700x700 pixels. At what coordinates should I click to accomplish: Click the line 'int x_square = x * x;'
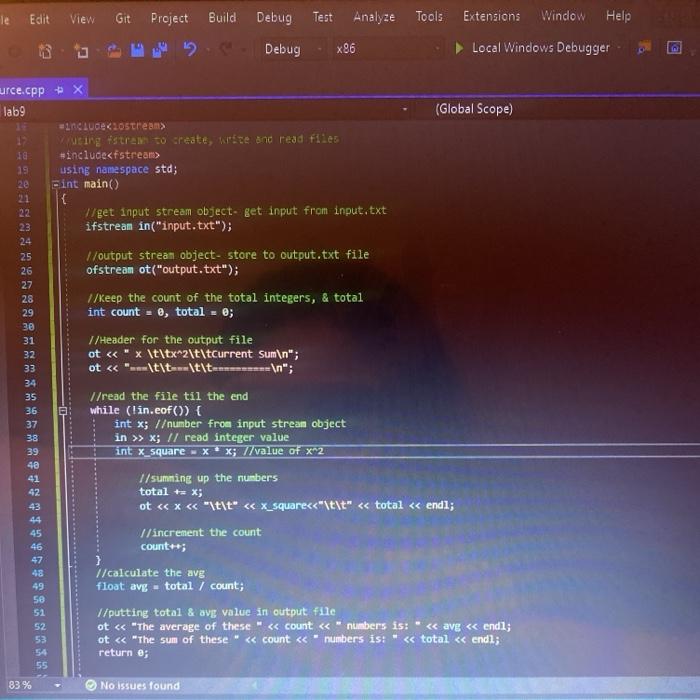pyautogui.click(x=176, y=451)
